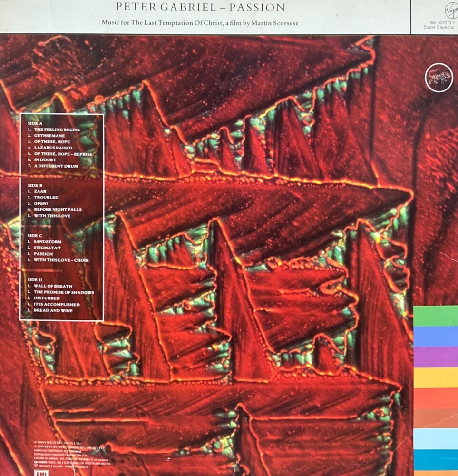Click the purple color stripe
This screenshot has width=458, height=476.
(x=436, y=357)
